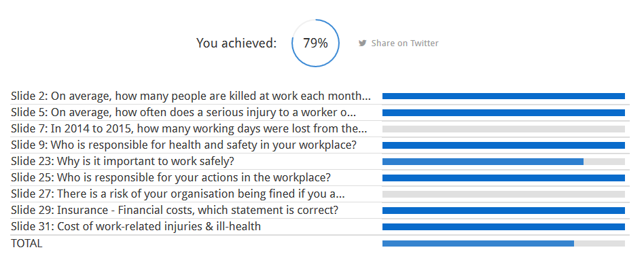This screenshot has height=271, width=644.
Task: Click the TOTAL row label
Action: click(26, 243)
